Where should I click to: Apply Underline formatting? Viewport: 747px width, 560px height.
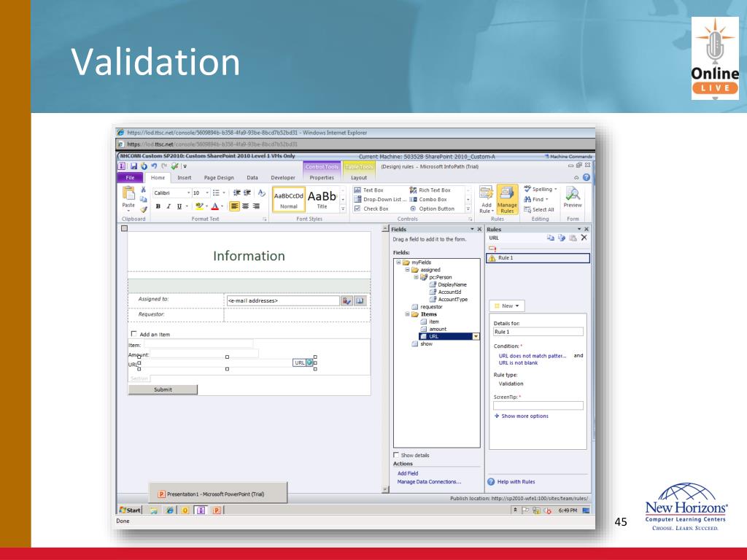pyautogui.click(x=179, y=206)
